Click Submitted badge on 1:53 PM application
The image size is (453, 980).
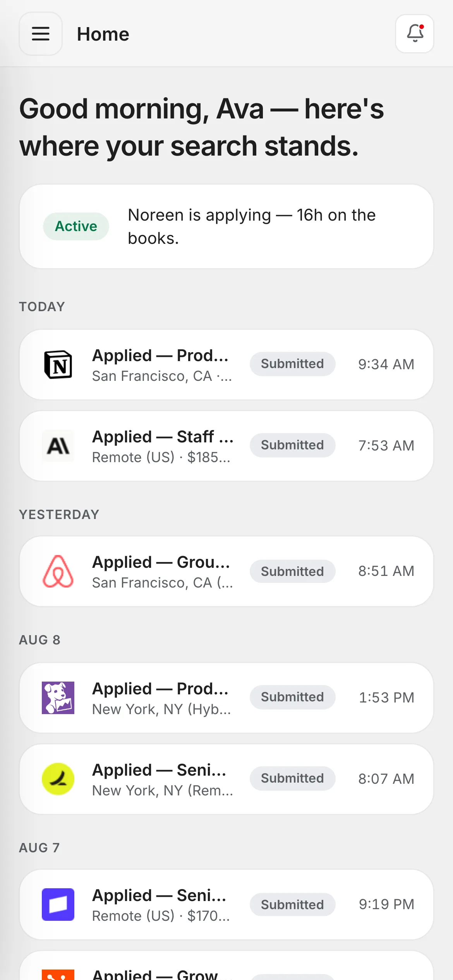coord(292,697)
